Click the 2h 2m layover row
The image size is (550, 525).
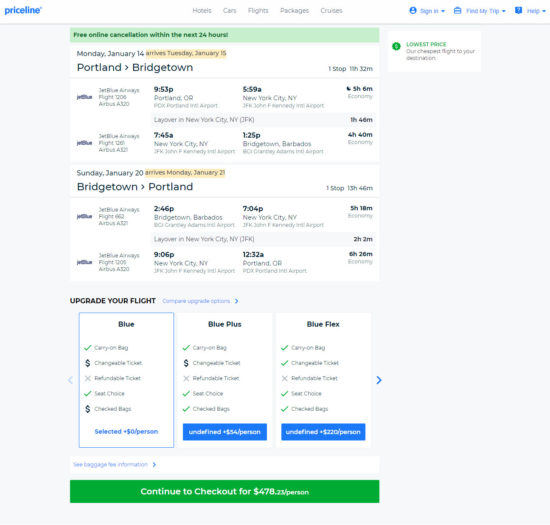tap(263, 239)
